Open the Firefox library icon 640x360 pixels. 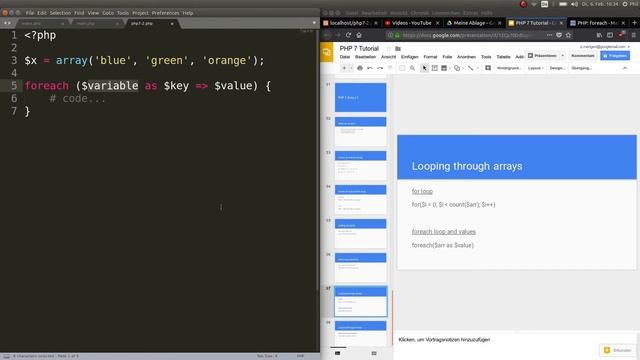pyautogui.click(x=599, y=36)
